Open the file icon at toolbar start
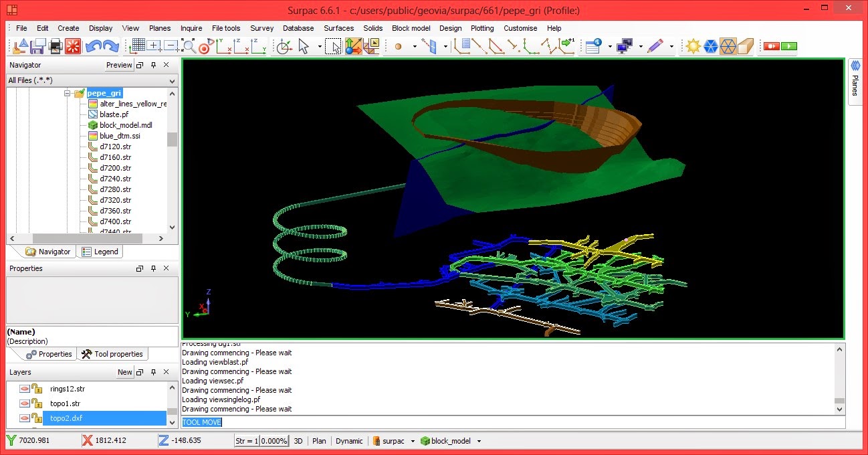The image size is (868, 455). pyautogui.click(x=21, y=46)
